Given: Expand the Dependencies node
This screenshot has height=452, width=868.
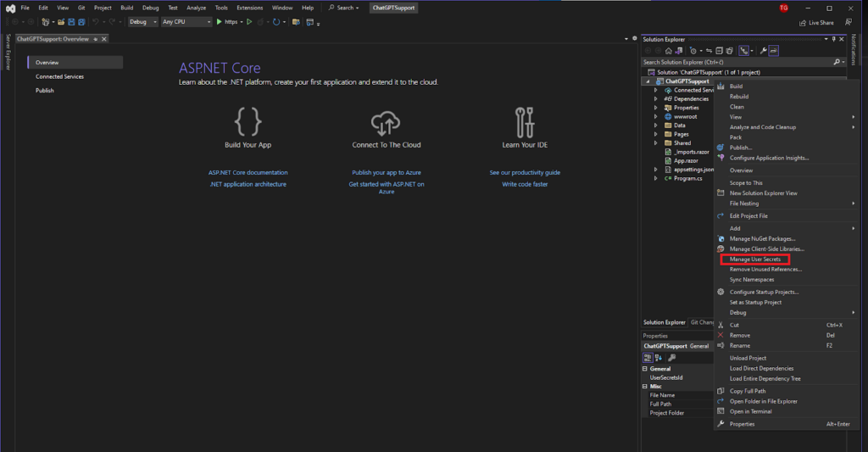Looking at the screenshot, I should [656, 99].
